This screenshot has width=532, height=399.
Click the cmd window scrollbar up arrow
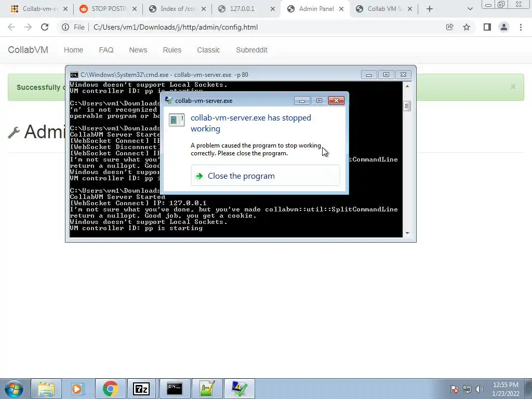pos(407,86)
